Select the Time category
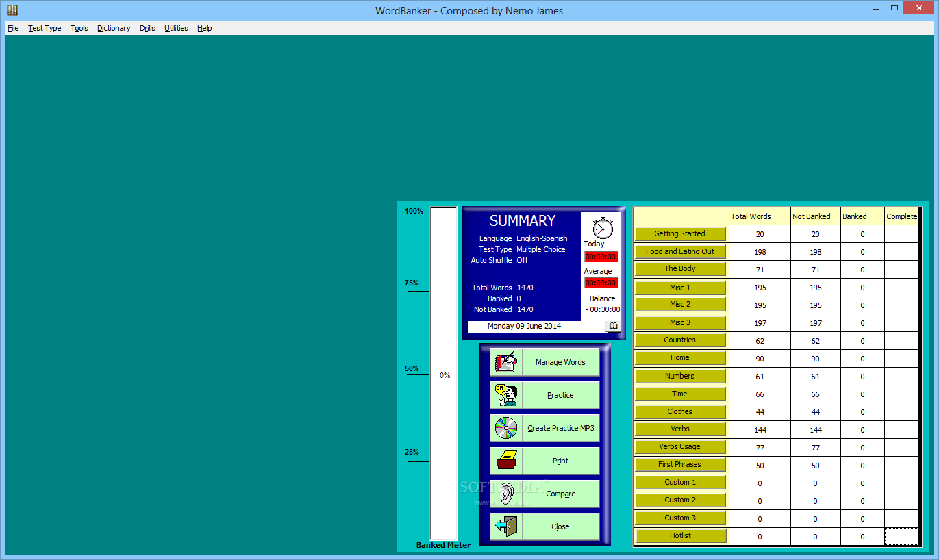The width and height of the screenshot is (939, 560). click(x=680, y=394)
